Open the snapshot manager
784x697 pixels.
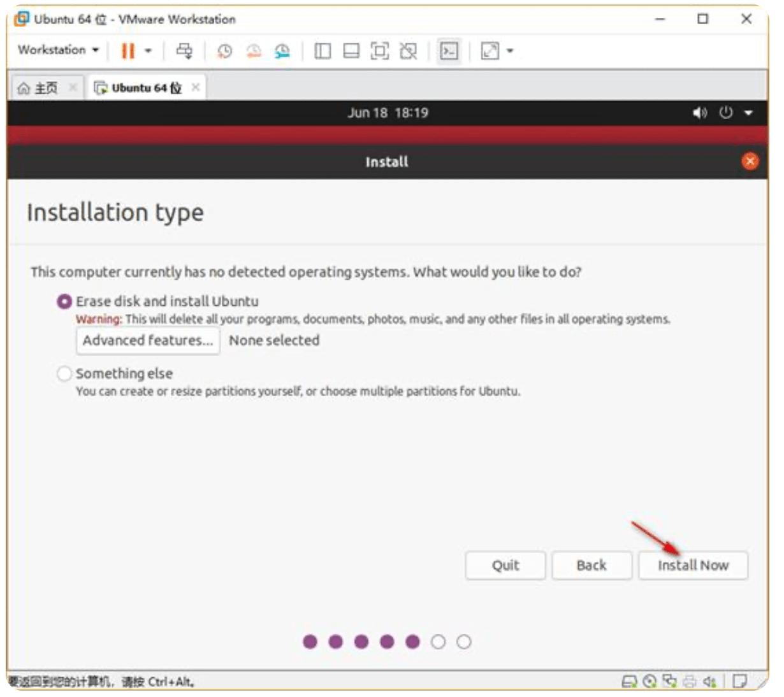click(282, 51)
